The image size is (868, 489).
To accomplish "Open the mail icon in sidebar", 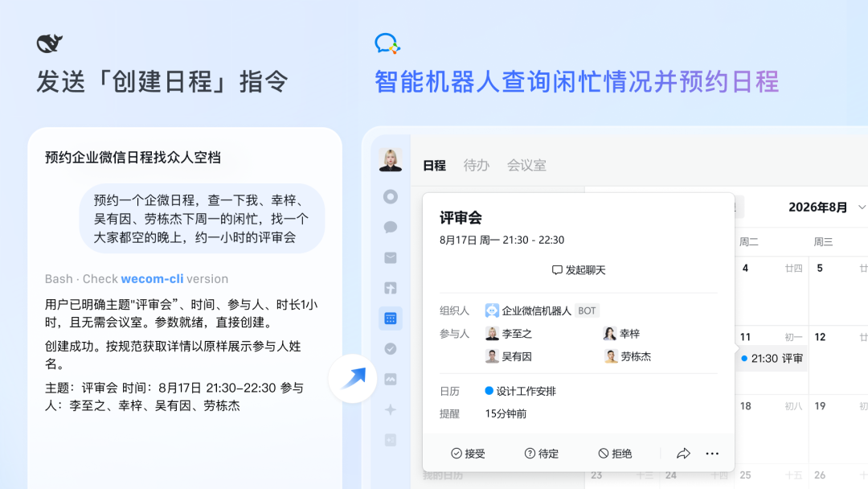I will pyautogui.click(x=391, y=257).
